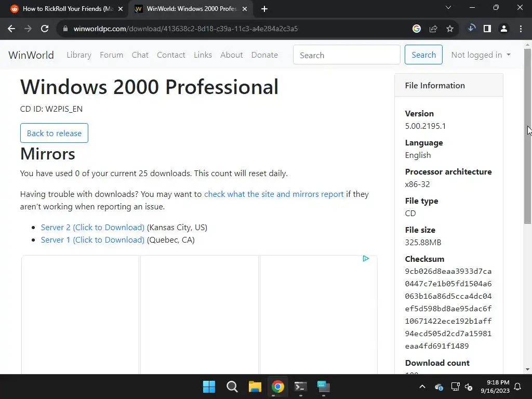Open taskbar Search

coord(232,387)
